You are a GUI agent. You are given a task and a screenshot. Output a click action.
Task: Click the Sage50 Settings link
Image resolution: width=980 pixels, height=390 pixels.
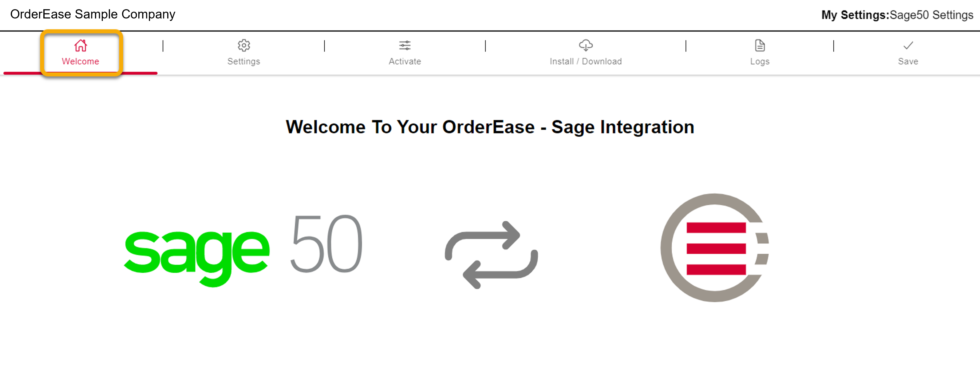click(x=932, y=15)
